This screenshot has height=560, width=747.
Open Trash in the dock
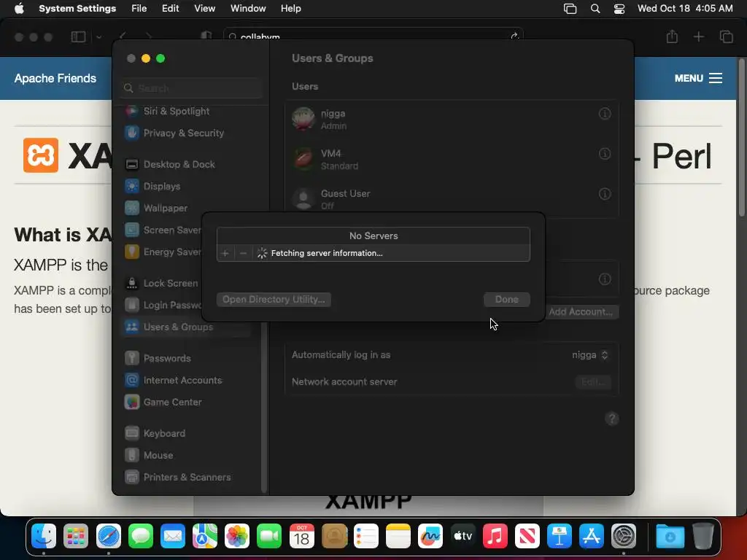pos(703,536)
